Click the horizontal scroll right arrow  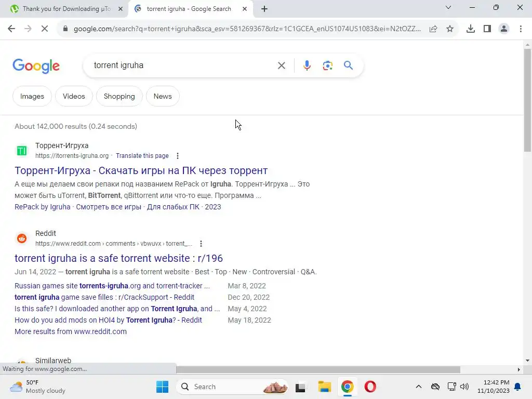(519, 369)
